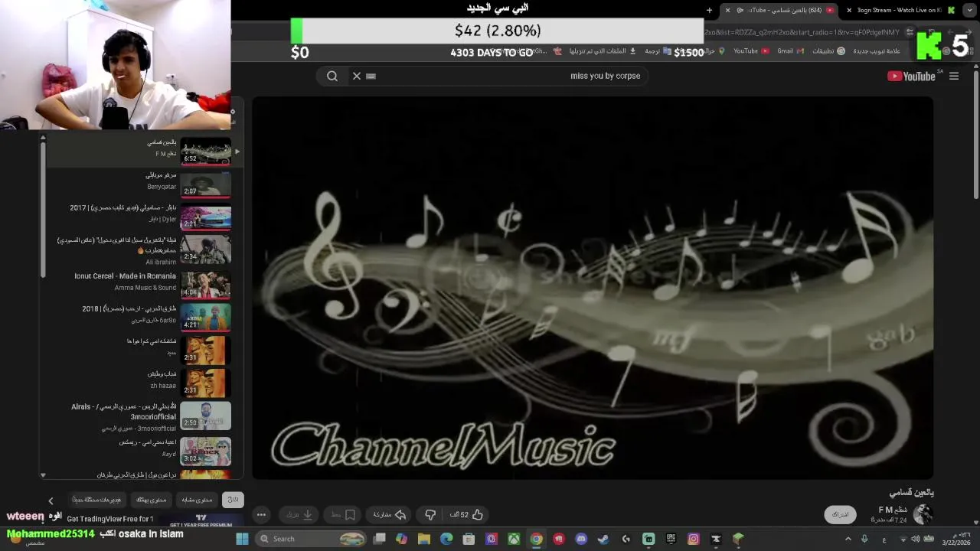This screenshot has height=551, width=980.
Task: Open Instagram from the taskbar
Action: click(x=693, y=539)
